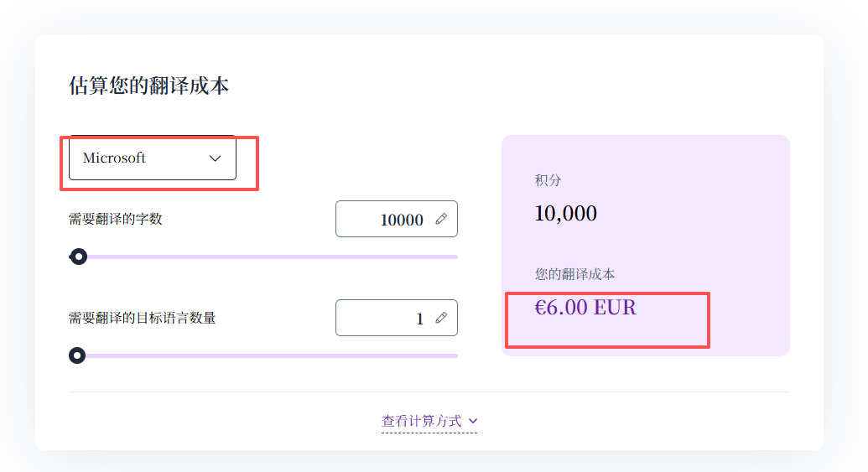Click the 需要翻译的目标语言数量 label
The width and height of the screenshot is (868, 472).
(143, 319)
